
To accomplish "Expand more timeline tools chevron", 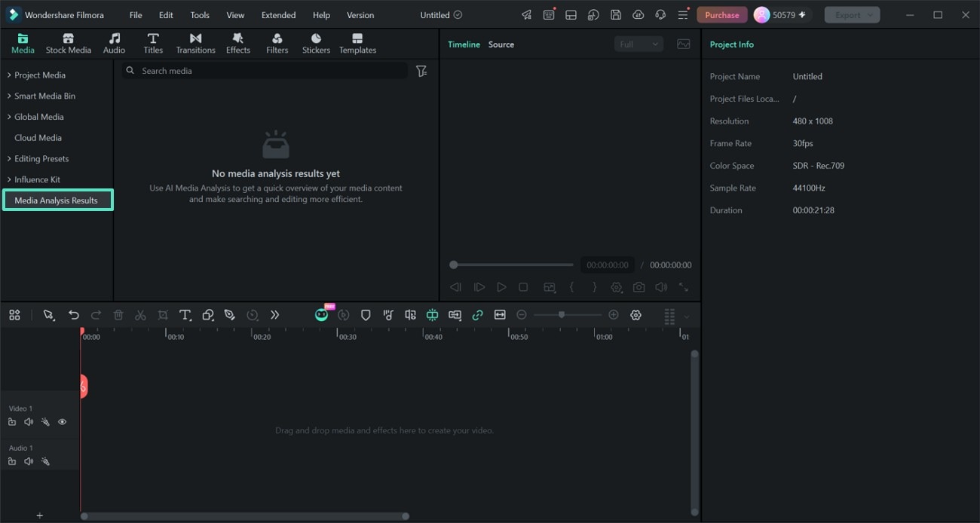I will point(274,315).
